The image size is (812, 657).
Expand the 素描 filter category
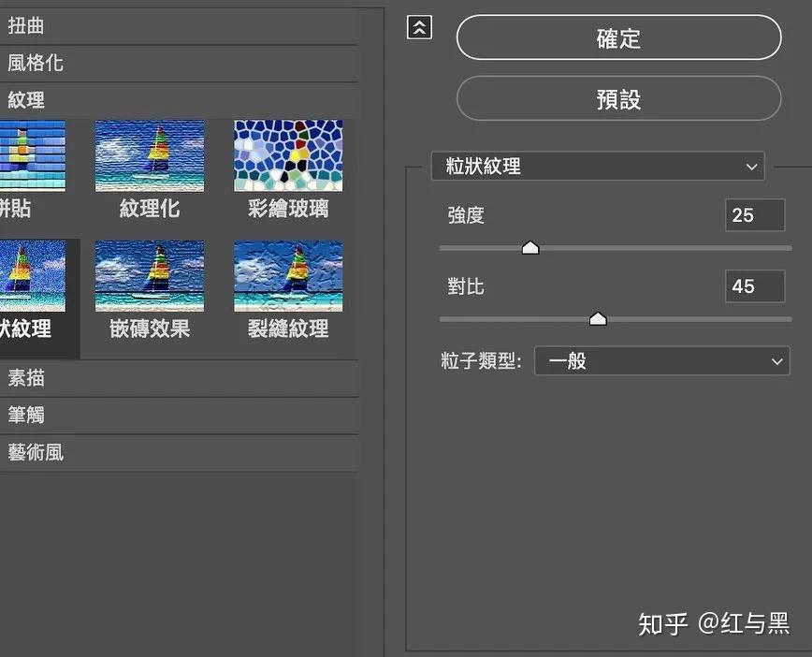(179, 378)
